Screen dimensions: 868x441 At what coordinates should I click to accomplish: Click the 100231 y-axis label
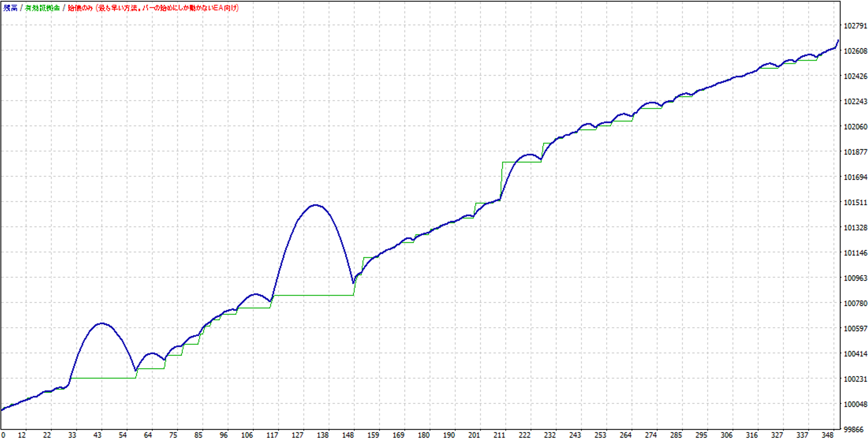click(x=855, y=379)
